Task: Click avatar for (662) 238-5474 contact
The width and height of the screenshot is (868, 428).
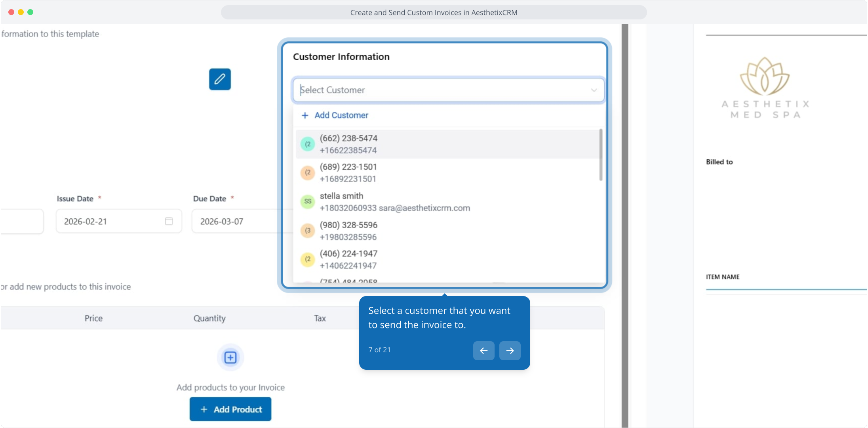Action: tap(308, 144)
